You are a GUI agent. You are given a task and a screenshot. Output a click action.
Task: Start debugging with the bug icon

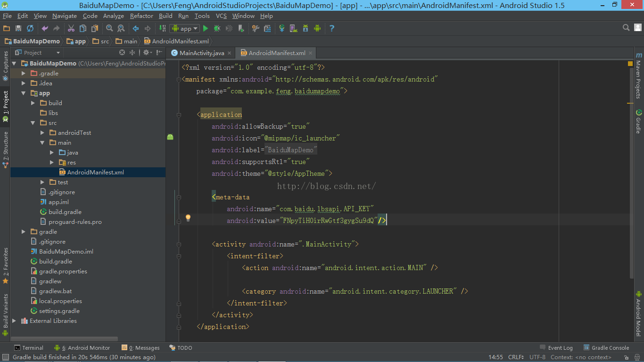coord(217,28)
